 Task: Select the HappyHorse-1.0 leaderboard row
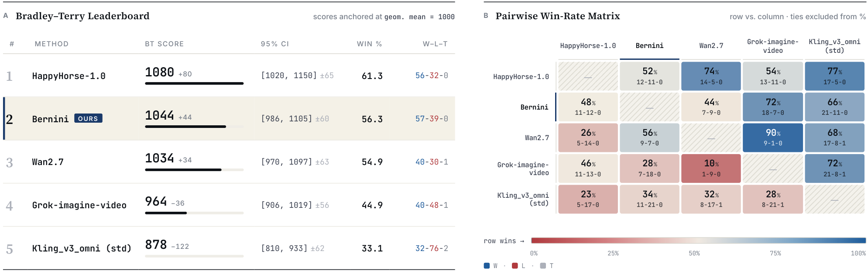[x=229, y=76]
